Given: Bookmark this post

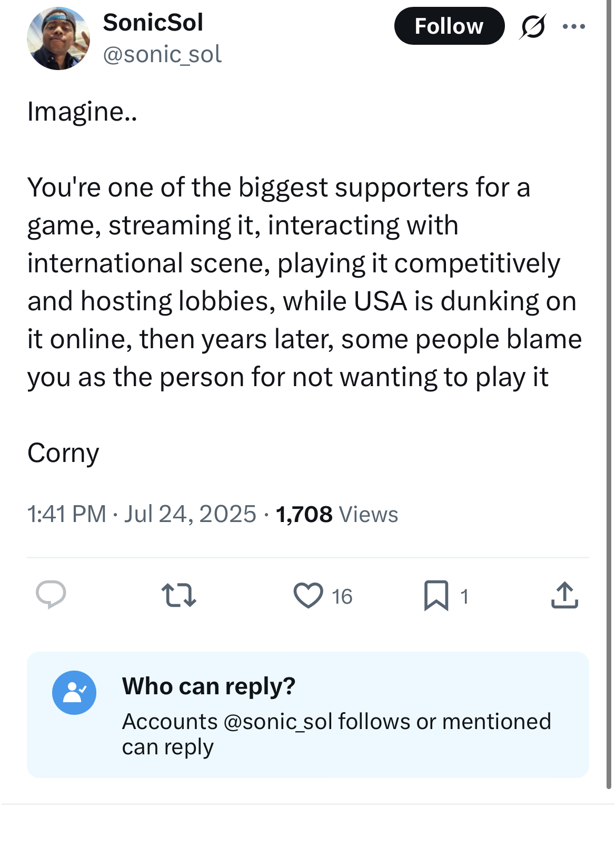Looking at the screenshot, I should [x=436, y=595].
